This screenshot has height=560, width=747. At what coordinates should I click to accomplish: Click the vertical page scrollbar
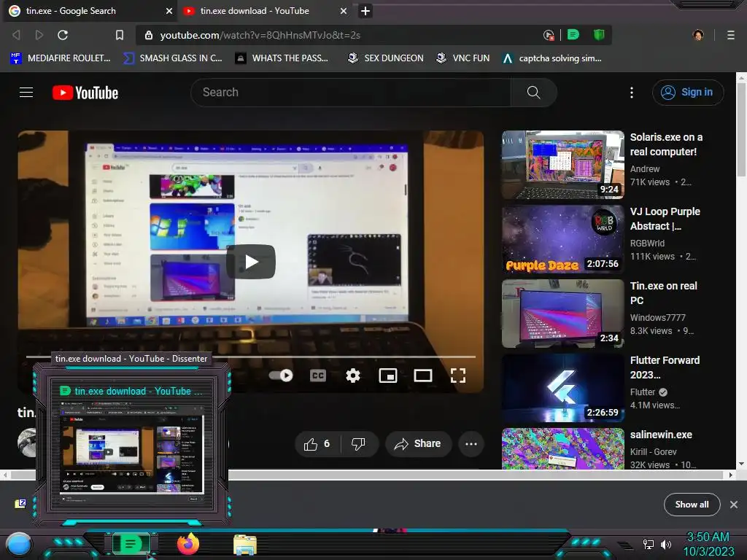[741, 130]
